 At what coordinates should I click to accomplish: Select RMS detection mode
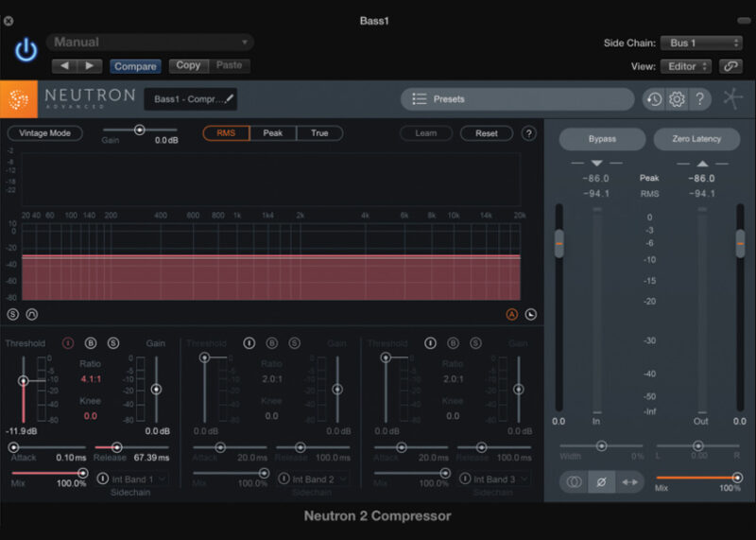[x=226, y=133]
